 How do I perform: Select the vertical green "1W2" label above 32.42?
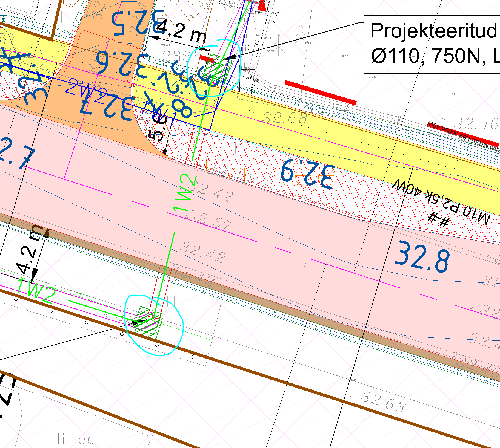pos(185,192)
